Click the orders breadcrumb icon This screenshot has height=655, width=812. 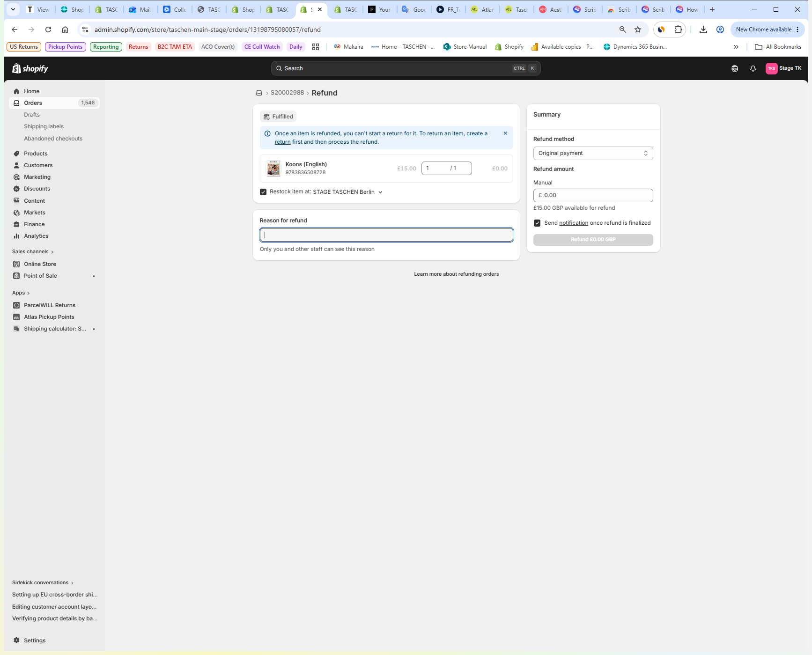(x=259, y=93)
